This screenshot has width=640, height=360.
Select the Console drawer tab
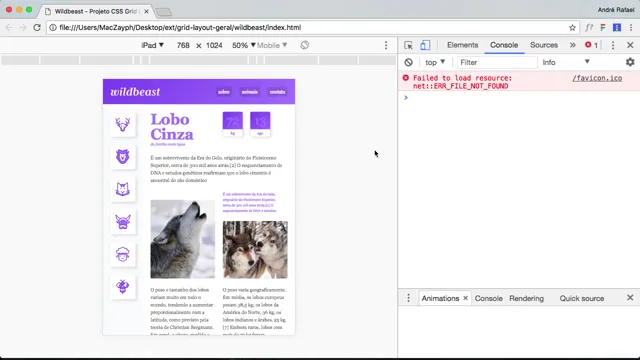point(488,298)
